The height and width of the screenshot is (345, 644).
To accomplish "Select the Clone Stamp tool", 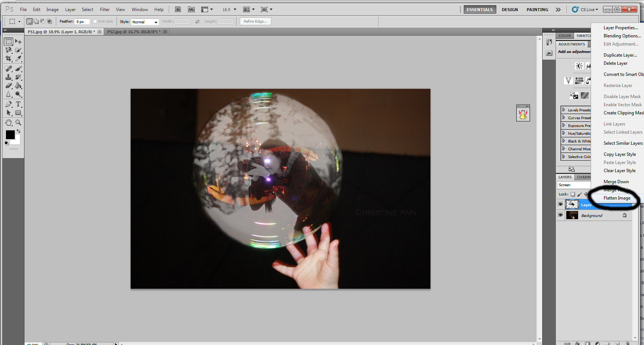I will coord(9,77).
